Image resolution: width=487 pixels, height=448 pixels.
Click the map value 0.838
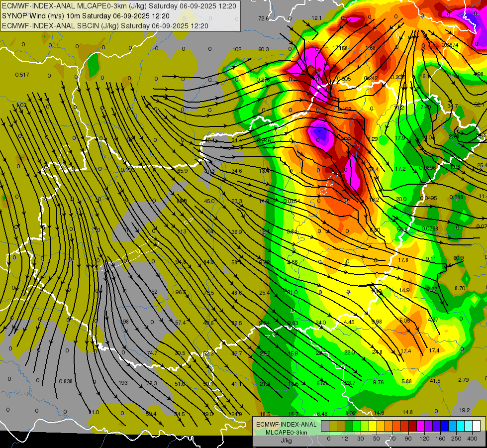pyautogui.click(x=66, y=381)
